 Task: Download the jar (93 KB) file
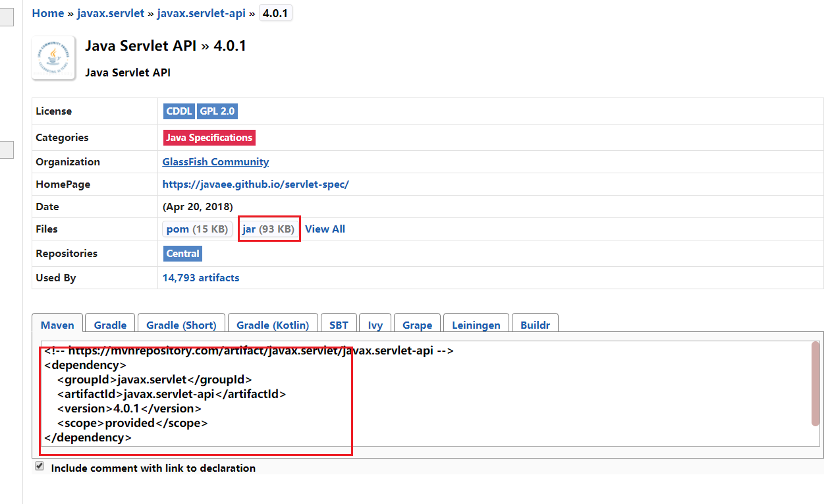pyautogui.click(x=268, y=229)
